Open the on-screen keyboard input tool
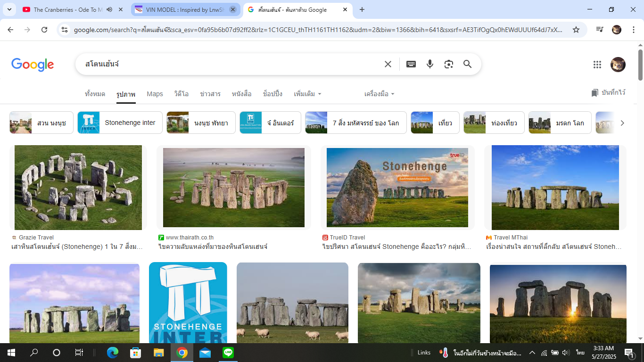Image resolution: width=644 pixels, height=362 pixels. pos(411,64)
